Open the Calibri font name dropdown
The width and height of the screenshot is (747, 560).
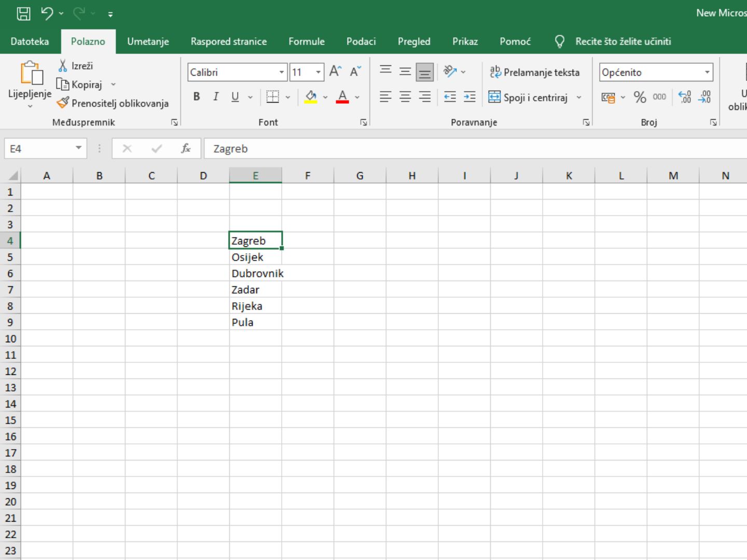pyautogui.click(x=282, y=72)
